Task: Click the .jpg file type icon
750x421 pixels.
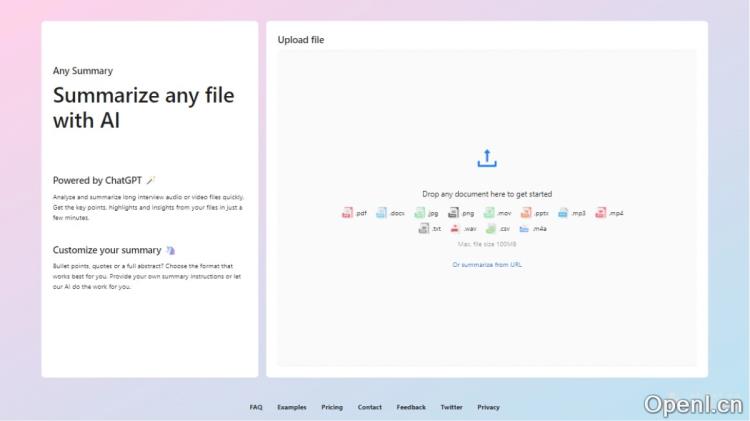Action: pos(419,213)
